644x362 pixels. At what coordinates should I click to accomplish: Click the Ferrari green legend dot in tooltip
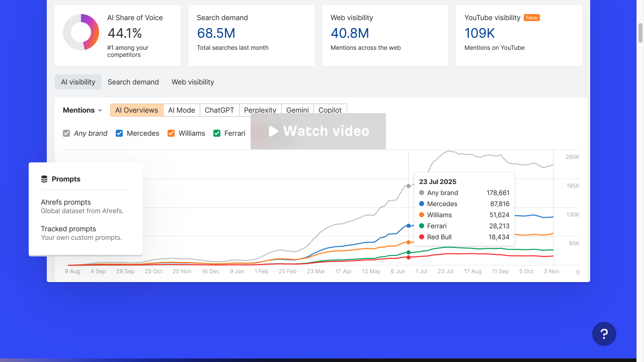[x=422, y=226]
